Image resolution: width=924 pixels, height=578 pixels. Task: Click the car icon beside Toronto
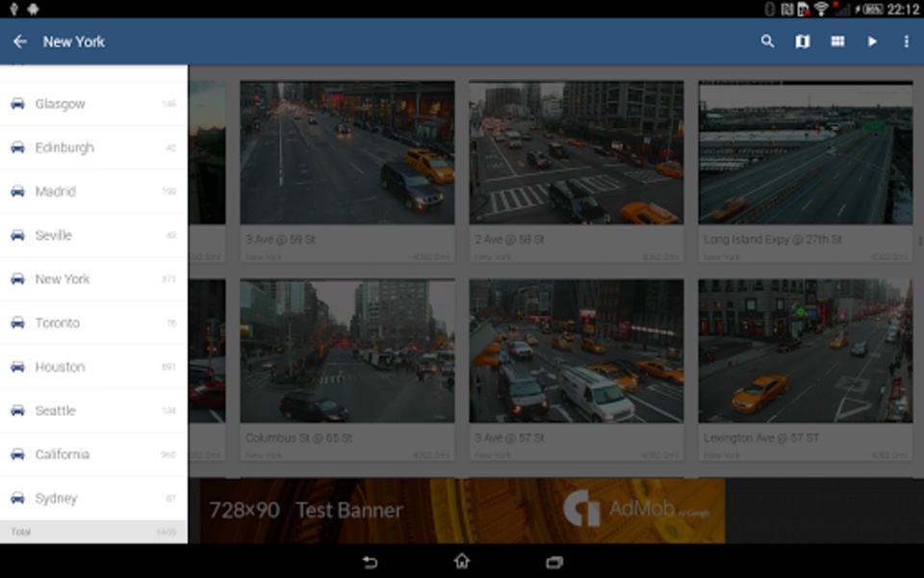[17, 323]
